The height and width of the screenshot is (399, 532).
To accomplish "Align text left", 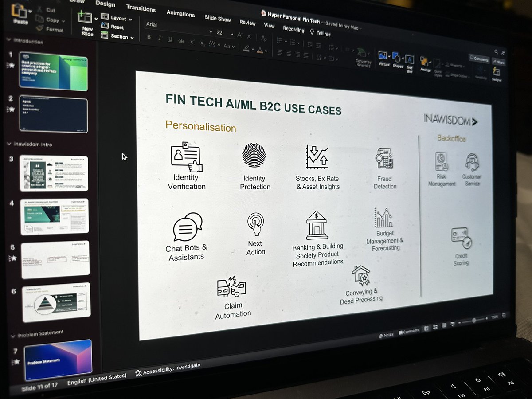I will [280, 51].
